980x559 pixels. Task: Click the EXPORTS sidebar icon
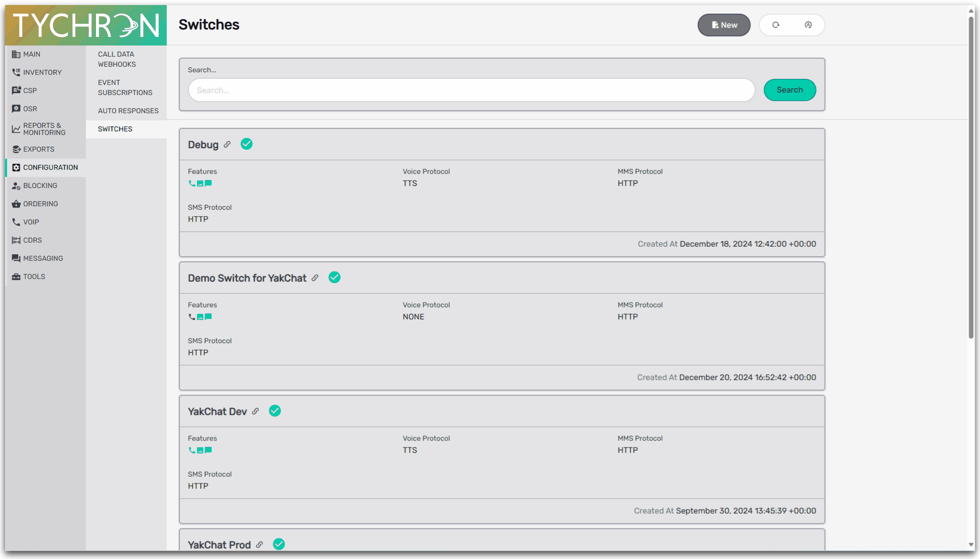coord(16,149)
